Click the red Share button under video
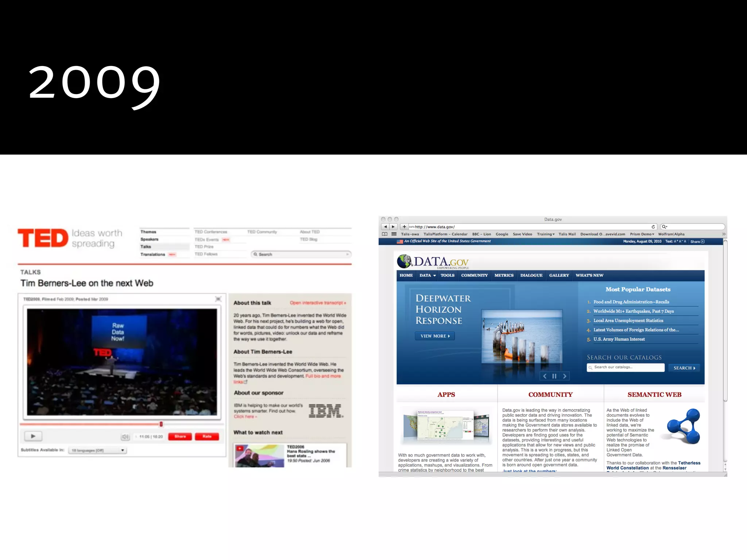This screenshot has height=560, width=747. coord(180,436)
